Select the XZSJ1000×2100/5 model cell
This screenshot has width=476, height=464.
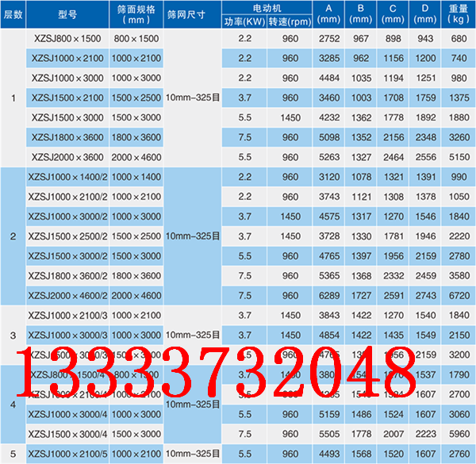(x=67, y=453)
